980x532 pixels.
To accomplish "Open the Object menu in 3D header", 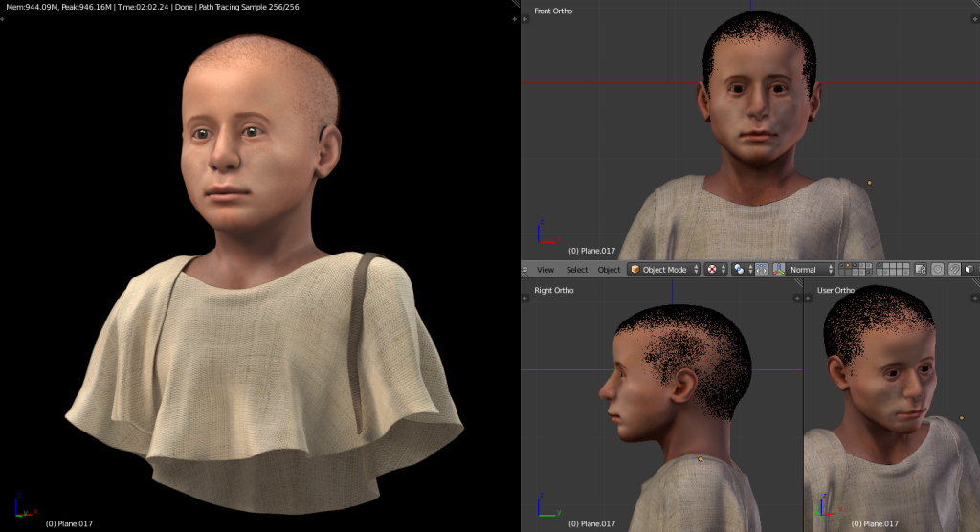I will click(x=609, y=270).
